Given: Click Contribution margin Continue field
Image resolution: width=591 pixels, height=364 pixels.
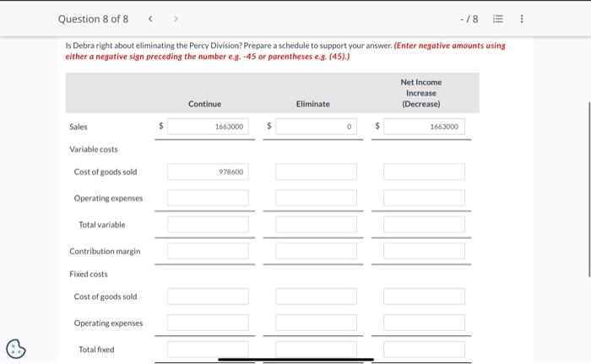Looking at the screenshot, I should (x=208, y=251).
